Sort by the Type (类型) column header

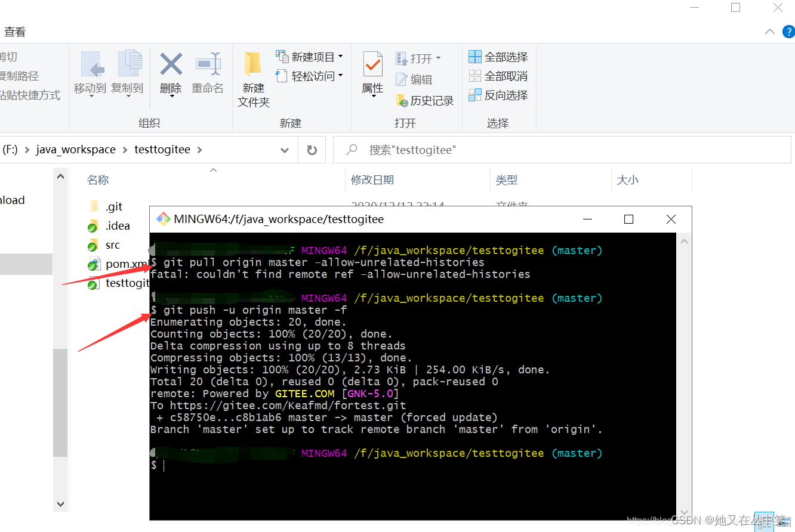506,180
